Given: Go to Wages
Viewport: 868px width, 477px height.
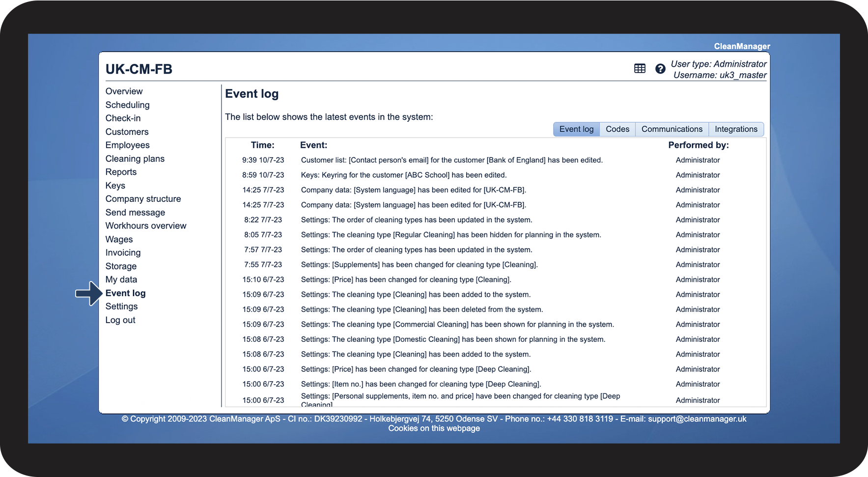Looking at the screenshot, I should coord(119,239).
